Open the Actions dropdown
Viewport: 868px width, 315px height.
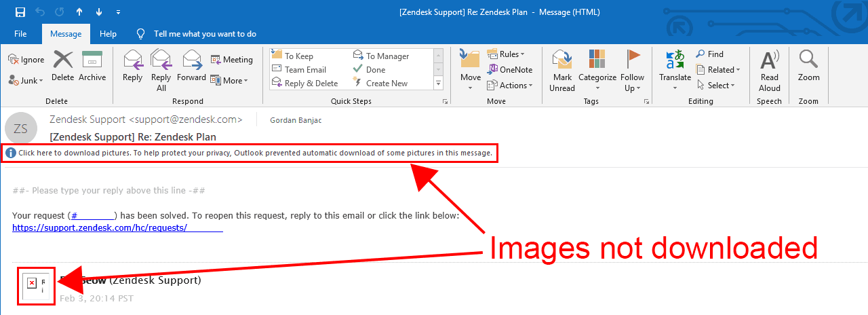[510, 86]
